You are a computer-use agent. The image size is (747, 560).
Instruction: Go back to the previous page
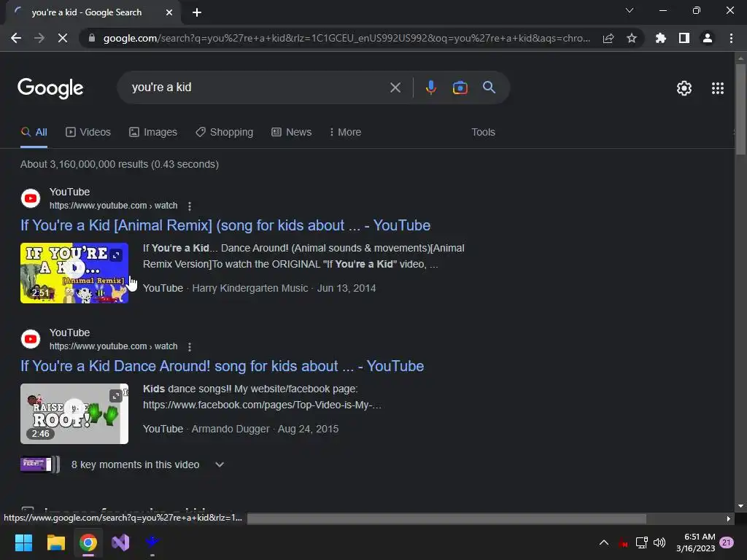pos(16,38)
